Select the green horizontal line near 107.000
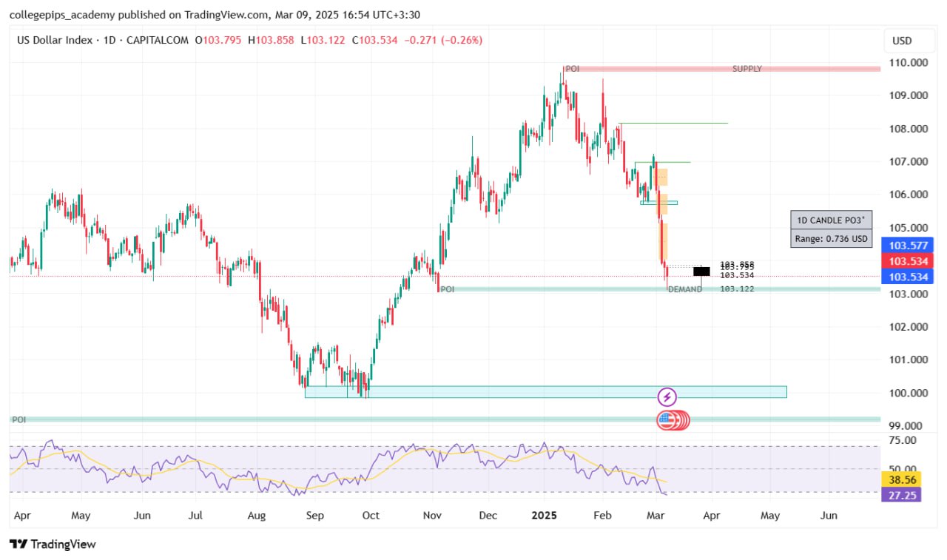Screen dimensions: 947x560 point(662,162)
